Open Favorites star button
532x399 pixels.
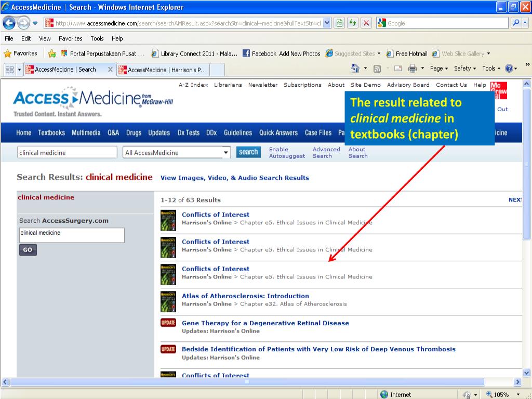click(20, 54)
